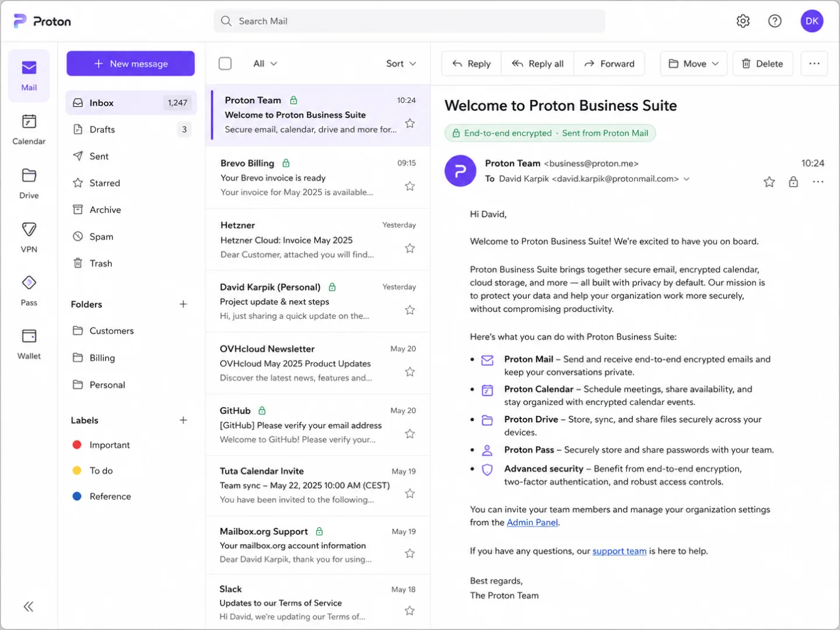The image size is (840, 630).
Task: Open settings gear icon
Action: (x=743, y=21)
